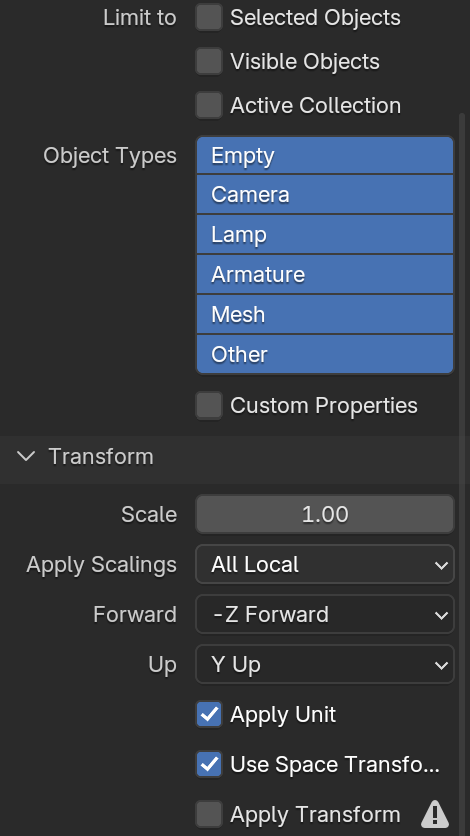
Task: Click the Scale value field
Action: point(325,514)
